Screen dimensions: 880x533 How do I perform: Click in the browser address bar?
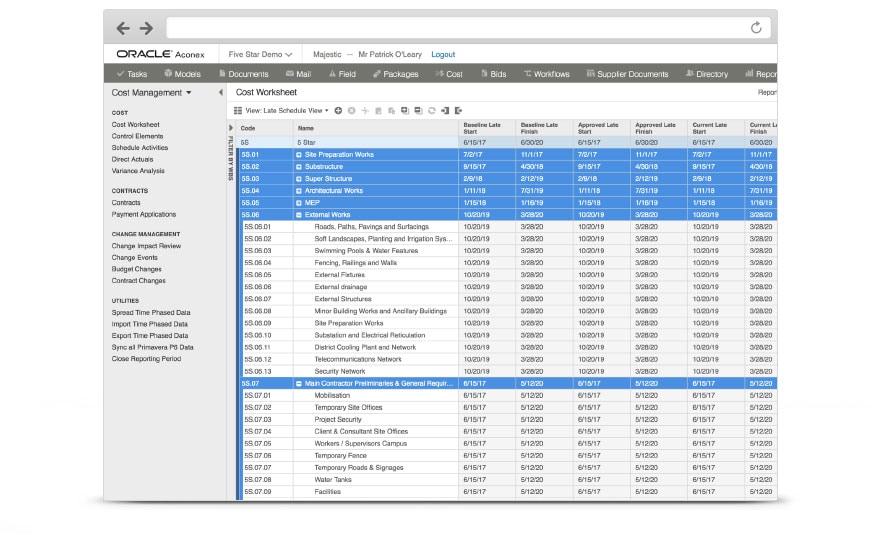(450, 28)
